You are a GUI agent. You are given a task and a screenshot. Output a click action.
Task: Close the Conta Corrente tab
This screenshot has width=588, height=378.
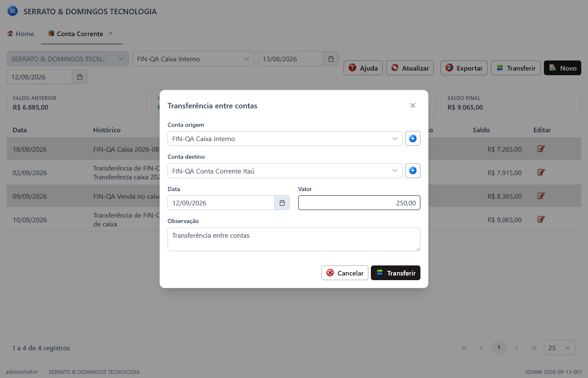(x=110, y=33)
